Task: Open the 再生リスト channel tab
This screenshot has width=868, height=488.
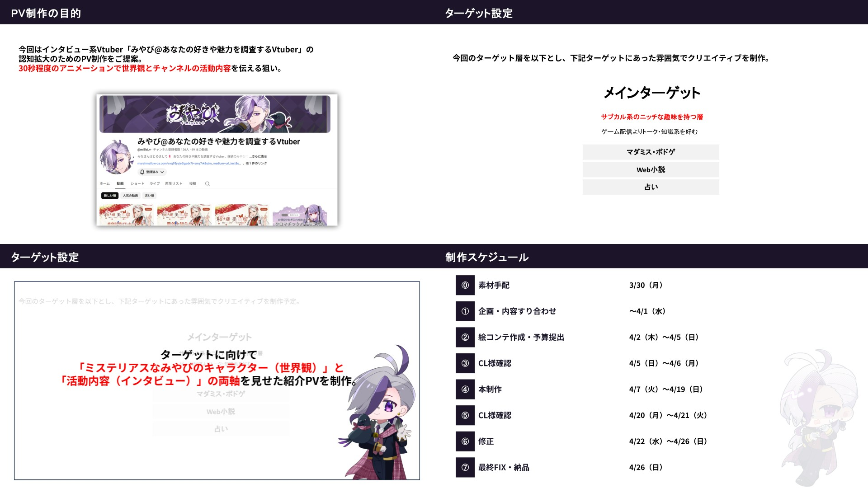Action: 174,183
